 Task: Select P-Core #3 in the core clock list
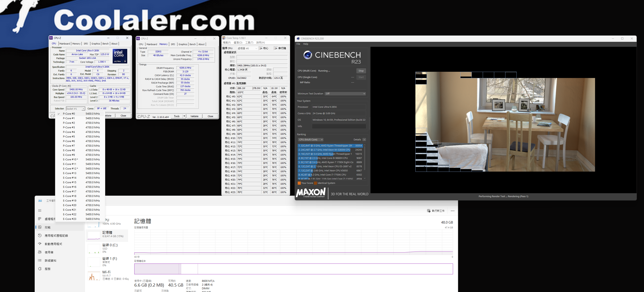pyautogui.click(x=80, y=127)
